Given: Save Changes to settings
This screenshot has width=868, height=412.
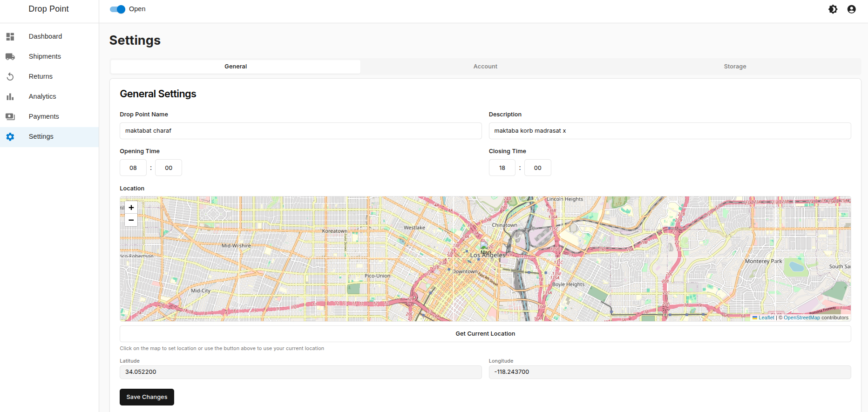Looking at the screenshot, I should point(147,397).
